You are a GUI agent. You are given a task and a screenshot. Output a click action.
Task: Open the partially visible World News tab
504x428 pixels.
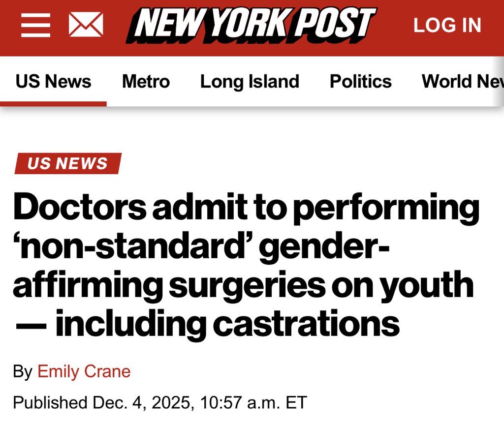pos(462,81)
